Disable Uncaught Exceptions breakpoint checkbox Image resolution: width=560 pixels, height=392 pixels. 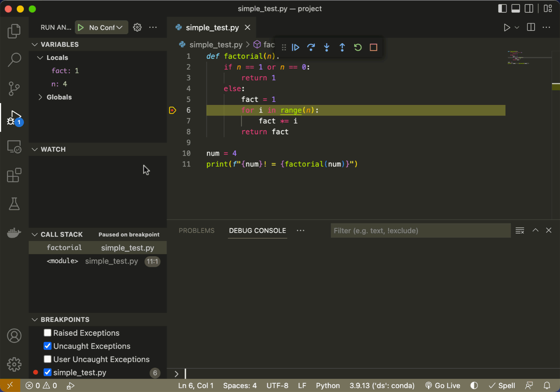point(48,346)
